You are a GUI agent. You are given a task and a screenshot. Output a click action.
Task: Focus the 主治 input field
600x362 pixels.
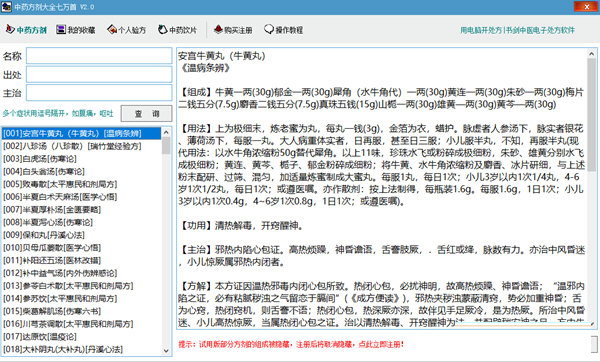tap(99, 93)
